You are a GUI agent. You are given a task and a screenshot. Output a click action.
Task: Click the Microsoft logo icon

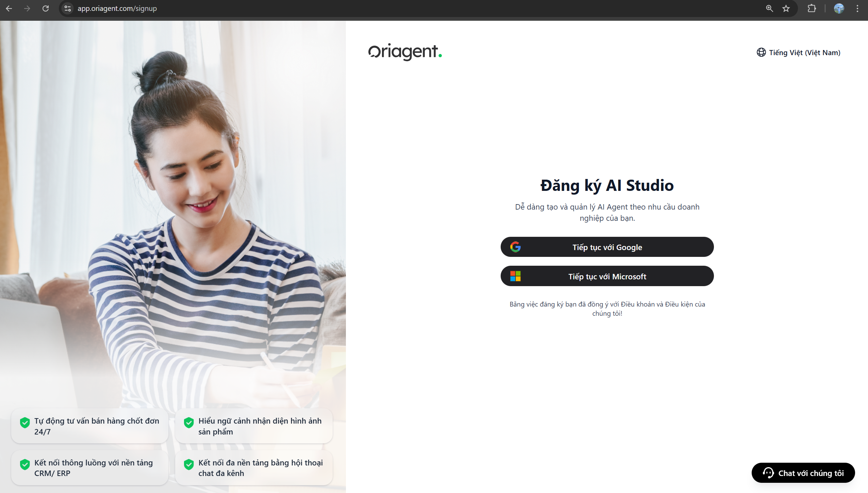(515, 276)
